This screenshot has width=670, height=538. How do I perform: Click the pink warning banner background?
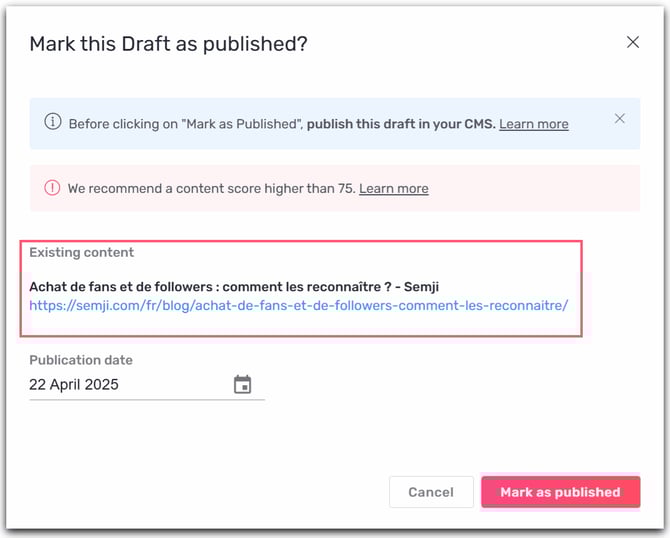(534, 188)
